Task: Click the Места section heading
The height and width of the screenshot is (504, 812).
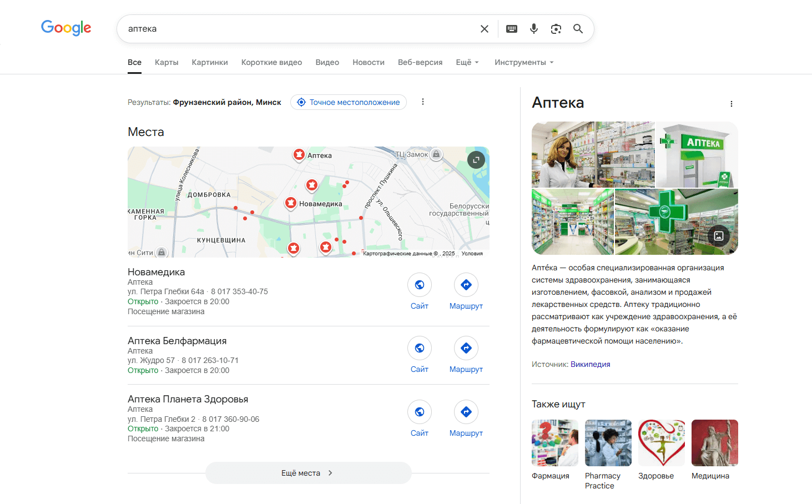Action: pos(146,132)
